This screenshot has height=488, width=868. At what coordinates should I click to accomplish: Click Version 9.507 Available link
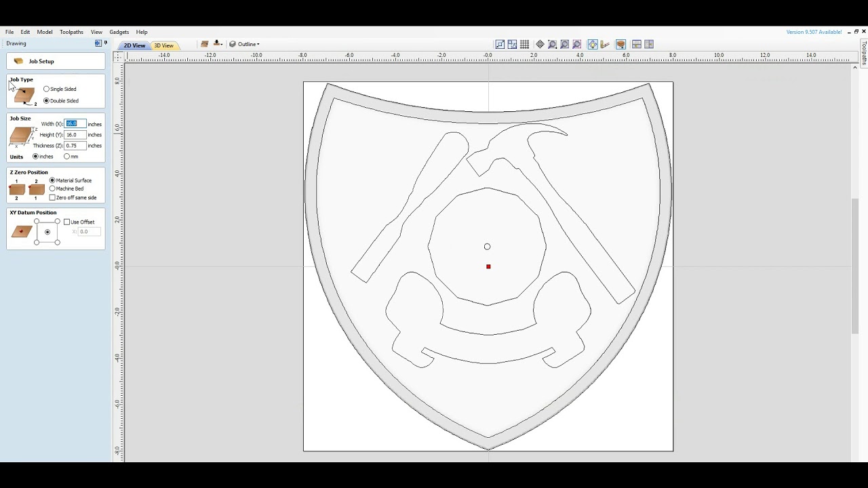coord(814,32)
